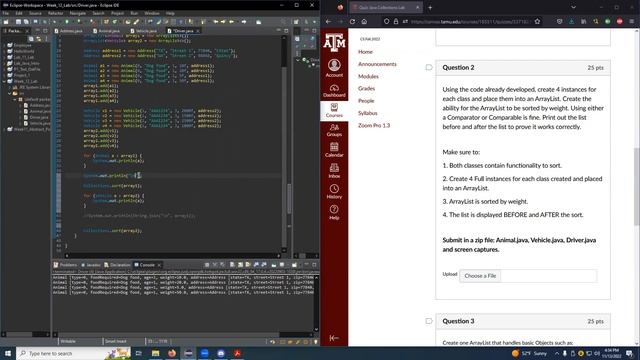Open the Eclipse Run menu
Viewport: 640px width, 360px height.
pyautogui.click(x=134, y=13)
